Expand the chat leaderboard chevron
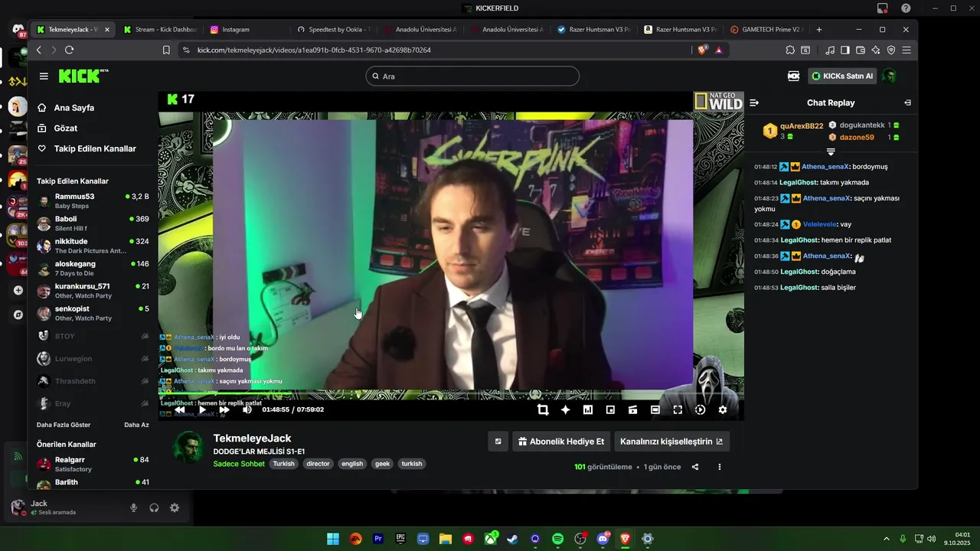Screen dimensions: 980x551 (831, 152)
